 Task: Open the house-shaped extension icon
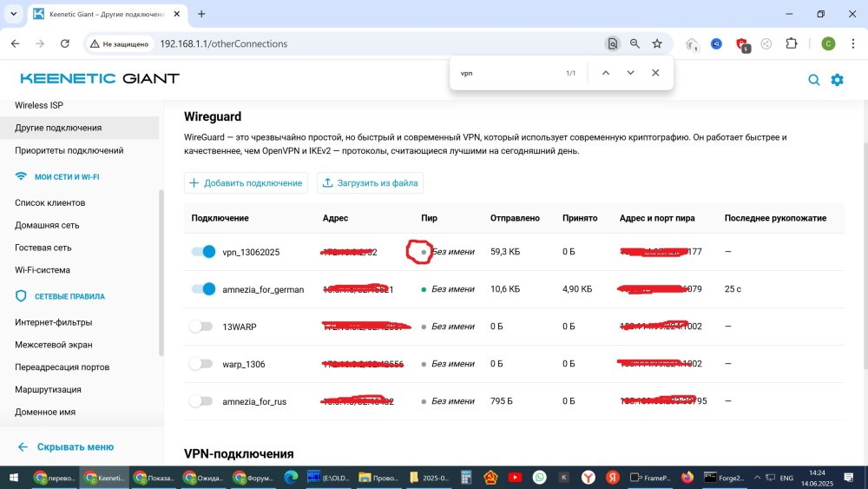[x=692, y=44]
